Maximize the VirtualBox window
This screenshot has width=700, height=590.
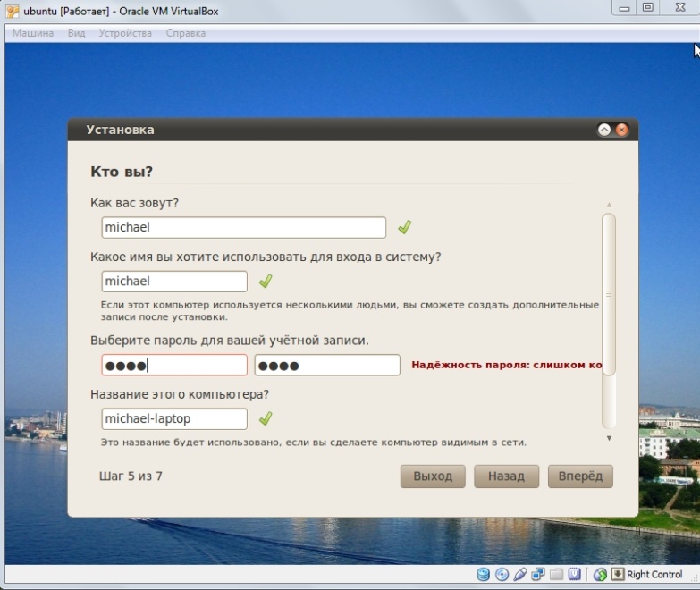pyautogui.click(x=648, y=8)
